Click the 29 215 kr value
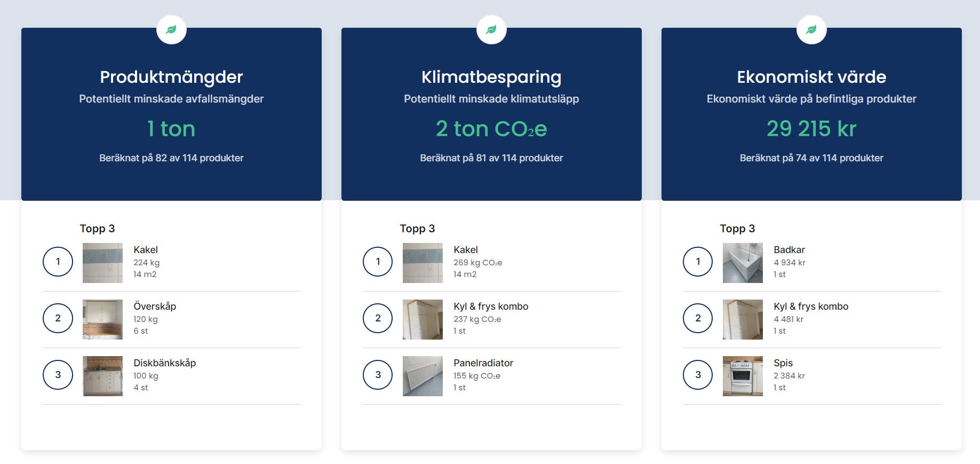 [x=811, y=129]
